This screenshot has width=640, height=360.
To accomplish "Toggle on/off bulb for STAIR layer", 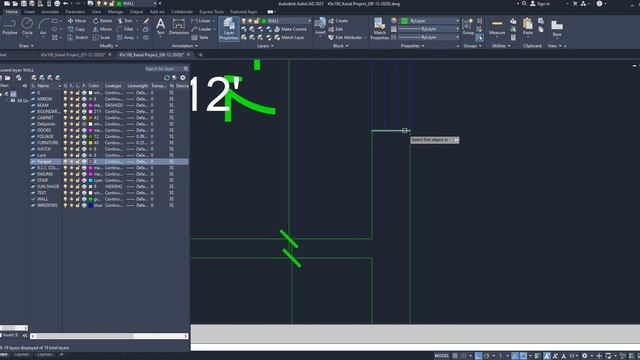I will pyautogui.click(x=65, y=180).
